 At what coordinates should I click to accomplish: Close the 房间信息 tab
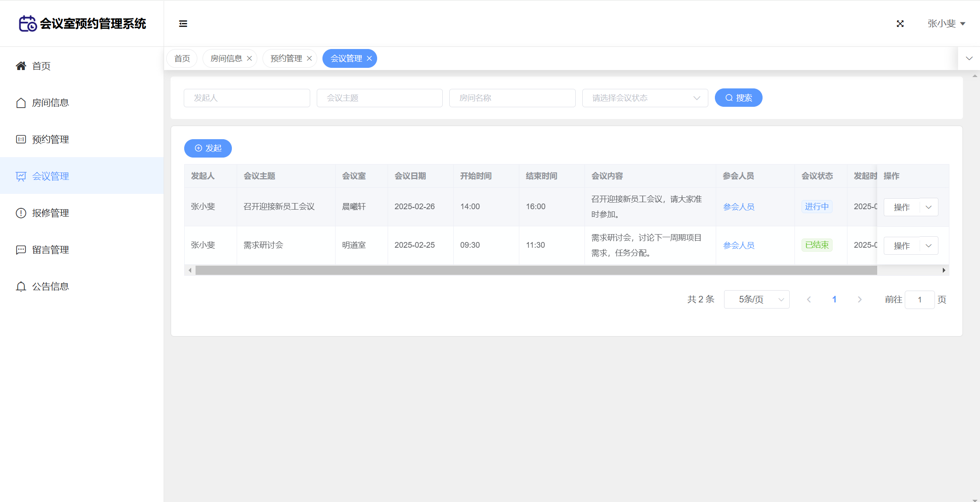coord(249,59)
